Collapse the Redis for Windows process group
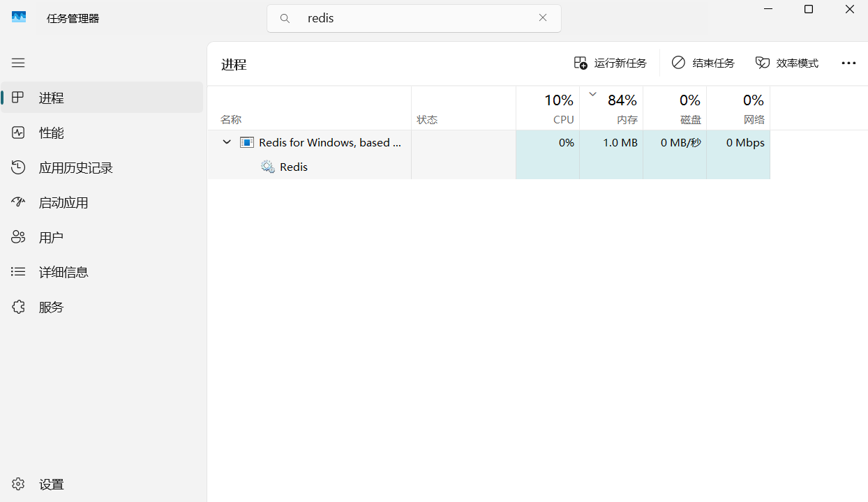The image size is (868, 502). pyautogui.click(x=227, y=142)
